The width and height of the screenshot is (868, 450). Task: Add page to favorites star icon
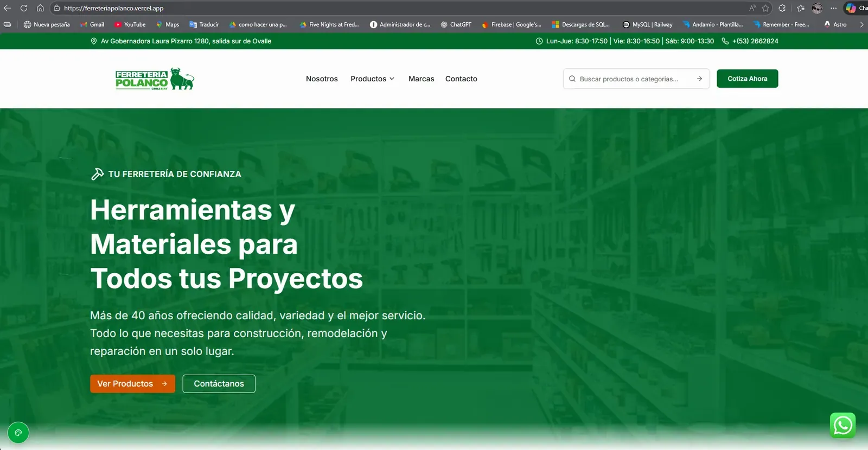pos(765,8)
